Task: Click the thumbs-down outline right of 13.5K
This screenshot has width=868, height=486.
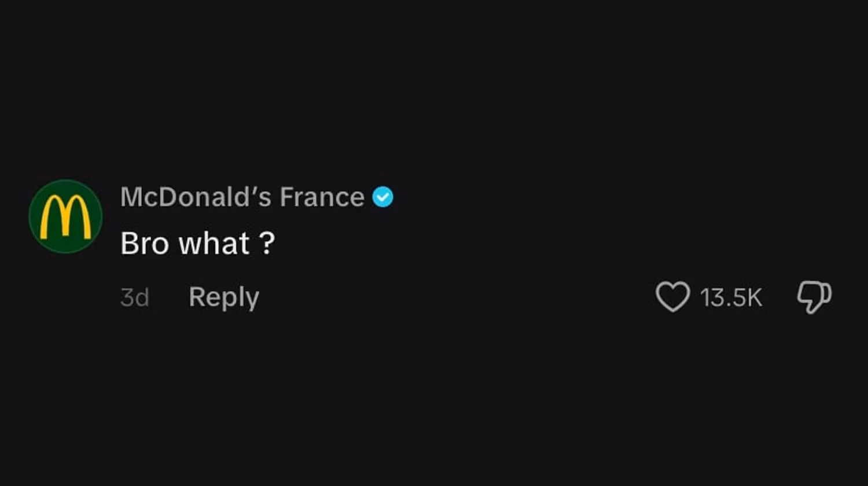Action: (814, 297)
